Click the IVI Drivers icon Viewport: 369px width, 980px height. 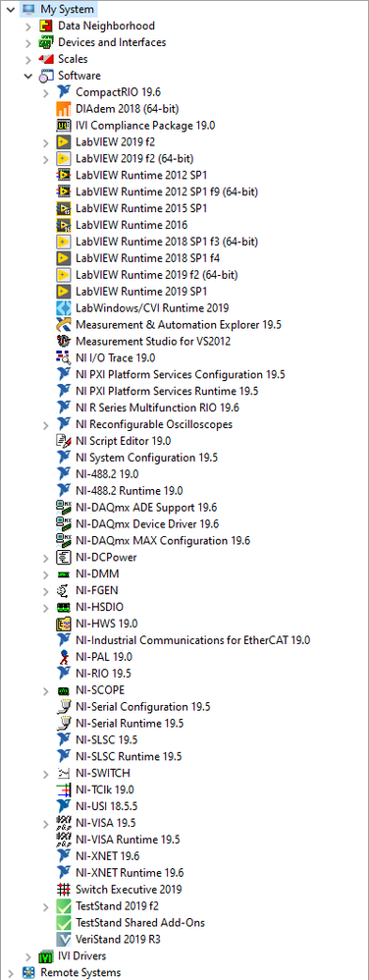pyautogui.click(x=46, y=955)
